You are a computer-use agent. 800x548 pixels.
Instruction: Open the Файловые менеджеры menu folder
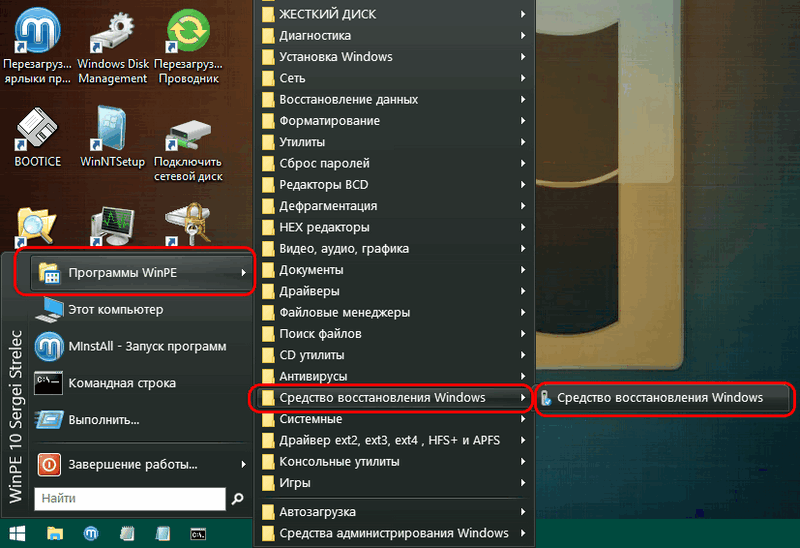pos(394,312)
